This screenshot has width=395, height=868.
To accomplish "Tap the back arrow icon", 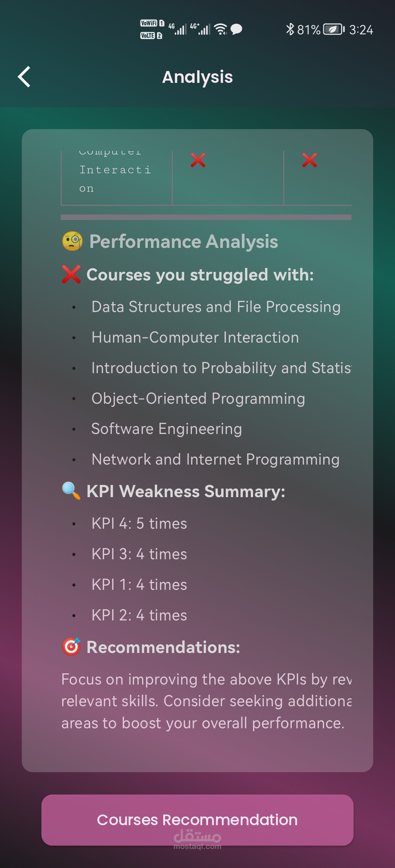I will tap(24, 77).
